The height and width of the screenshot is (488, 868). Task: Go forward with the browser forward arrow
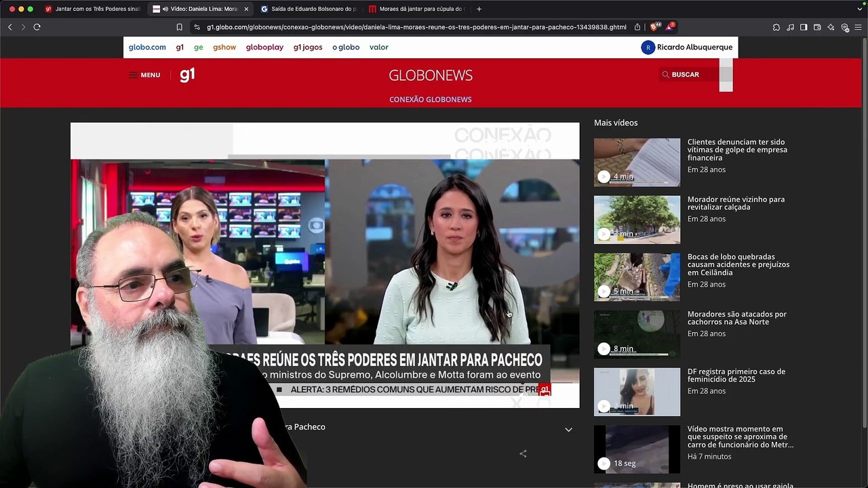[x=23, y=27]
